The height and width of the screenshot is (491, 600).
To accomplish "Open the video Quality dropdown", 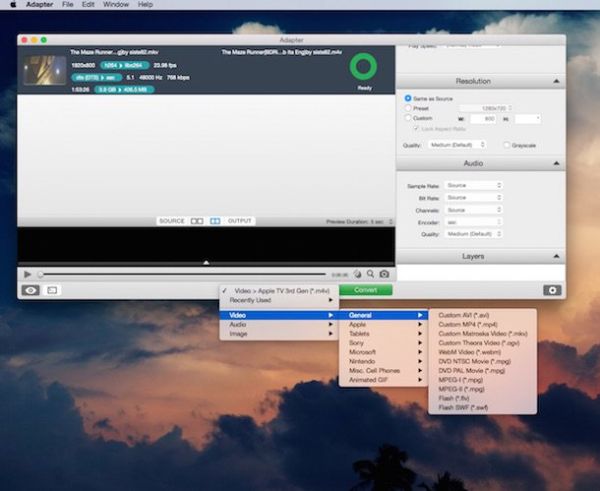I will pos(457,145).
